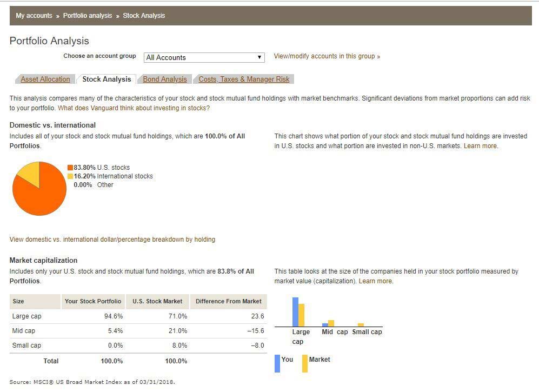
Task: Select the Stock Analysis tab
Action: click(107, 79)
